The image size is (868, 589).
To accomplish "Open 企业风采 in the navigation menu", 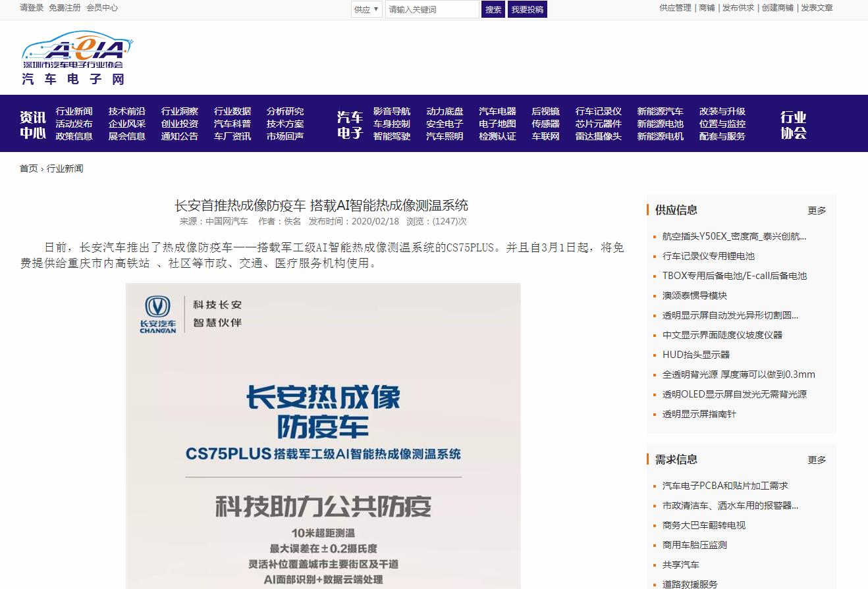I will click(127, 124).
